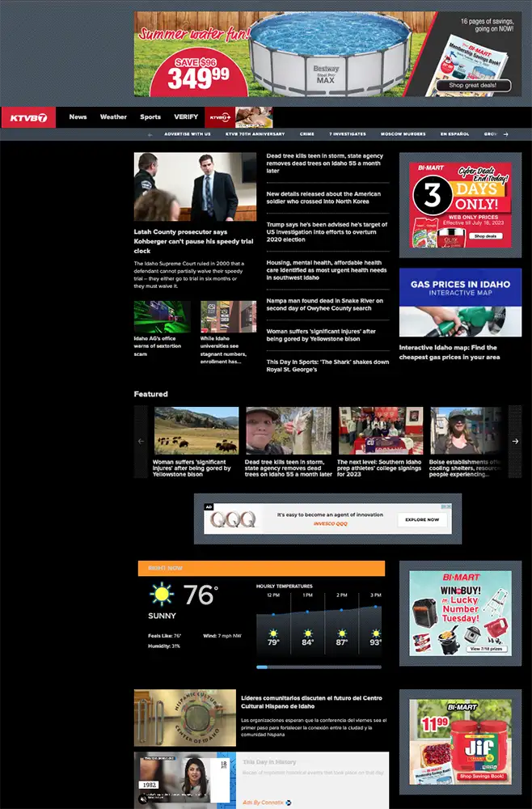Click Shop great deals on pool ad

pos(473,85)
